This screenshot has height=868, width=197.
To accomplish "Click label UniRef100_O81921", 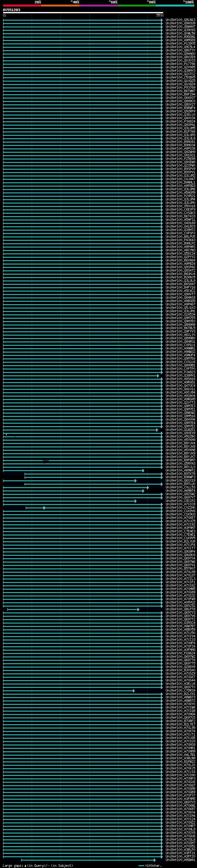I will [x=180, y=155].
